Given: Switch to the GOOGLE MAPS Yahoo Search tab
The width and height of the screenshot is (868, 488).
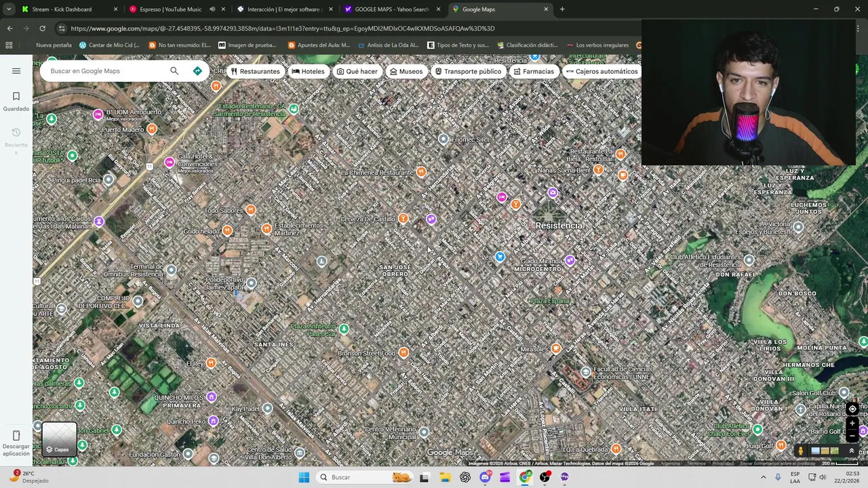Looking at the screenshot, I should pos(392,9).
